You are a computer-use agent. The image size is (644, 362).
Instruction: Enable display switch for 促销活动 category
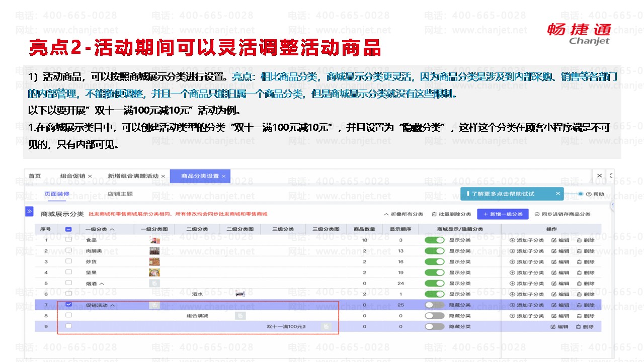coord(434,305)
